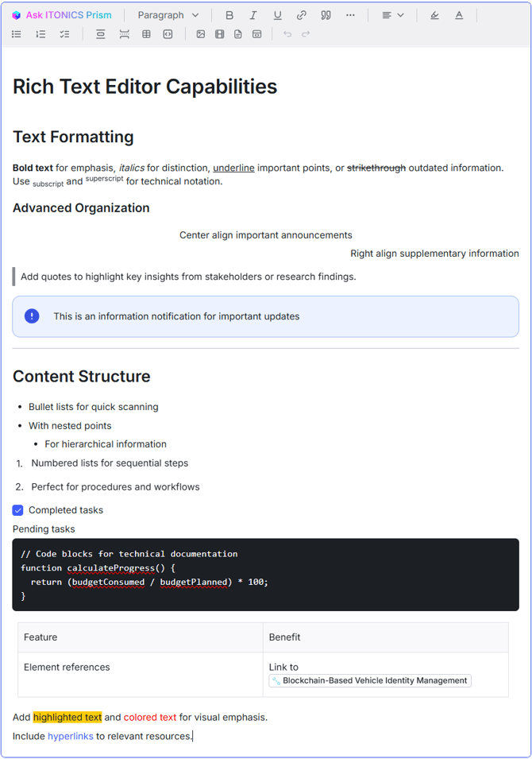Open the Blockchain-Based Vehicle Identity Management reference
The width and height of the screenshot is (532, 759).
(370, 680)
